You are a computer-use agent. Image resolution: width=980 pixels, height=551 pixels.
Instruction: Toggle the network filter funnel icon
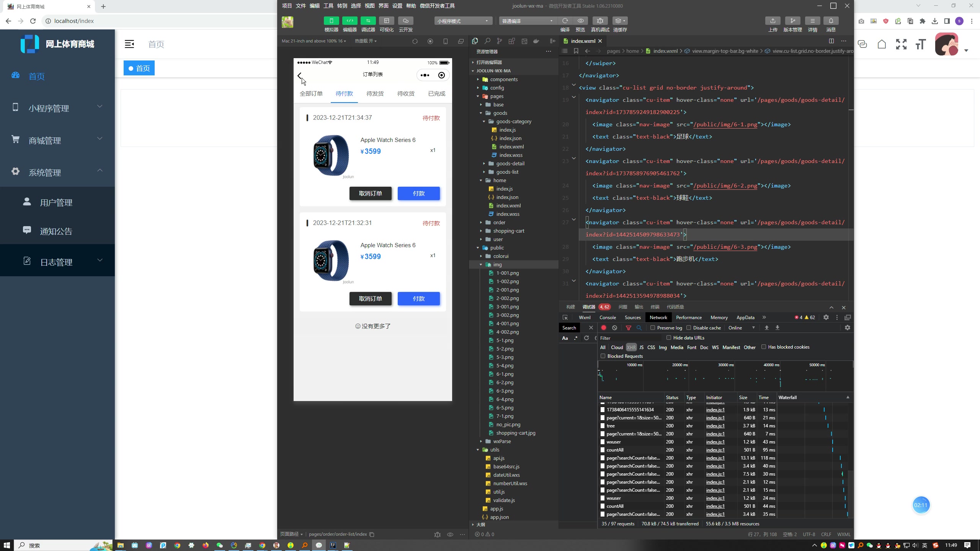[628, 328]
